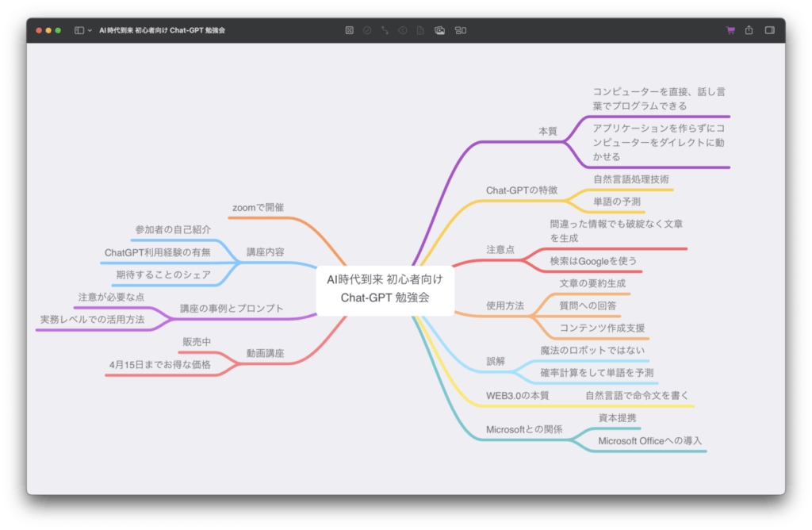Open the sidebar view options chevron
Screen dimensions: 812x530
(90, 31)
